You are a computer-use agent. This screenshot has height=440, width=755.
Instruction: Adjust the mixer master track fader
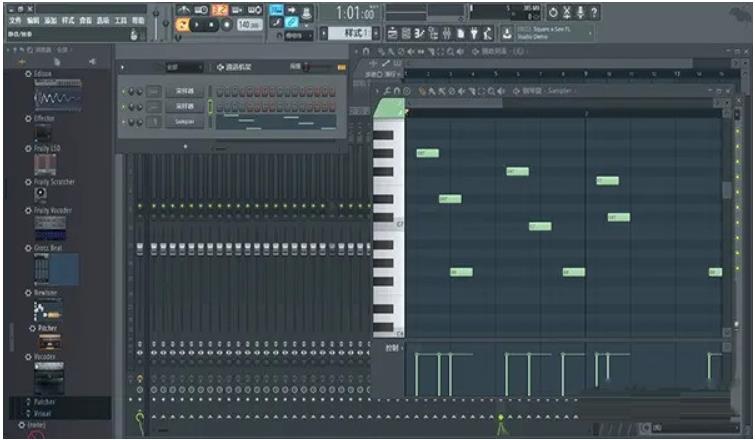click(140, 248)
